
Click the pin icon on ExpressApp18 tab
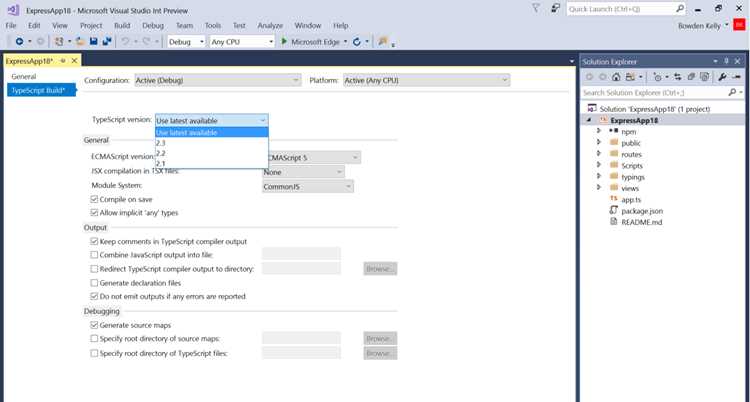point(63,61)
